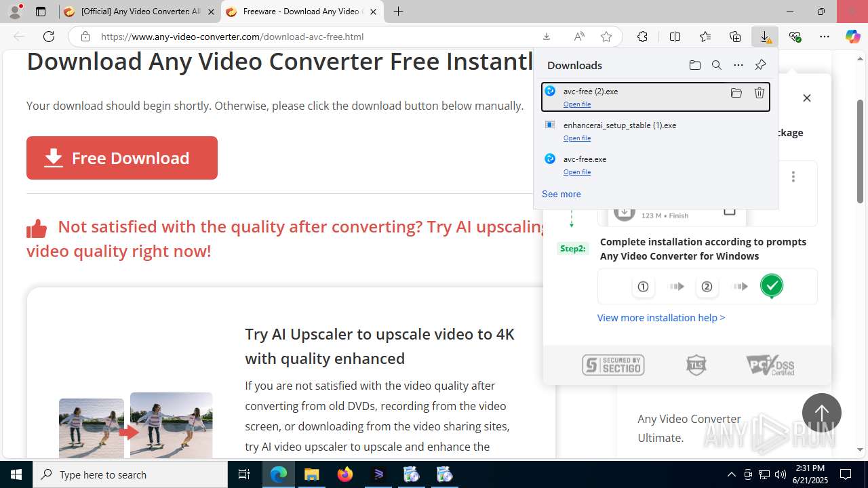
Task: Search downloads in the Downloads panel
Action: click(716, 65)
